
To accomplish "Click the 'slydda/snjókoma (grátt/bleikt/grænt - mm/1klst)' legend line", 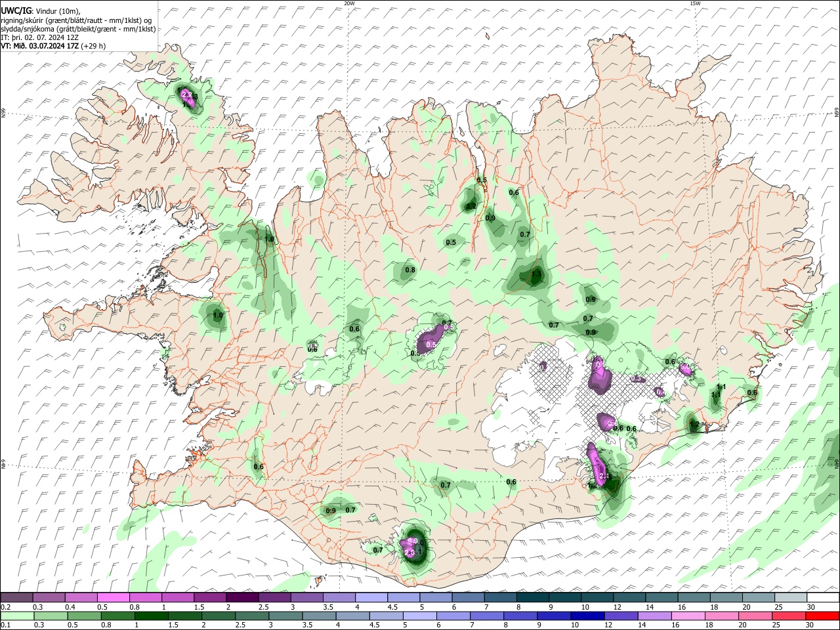I will [x=78, y=29].
